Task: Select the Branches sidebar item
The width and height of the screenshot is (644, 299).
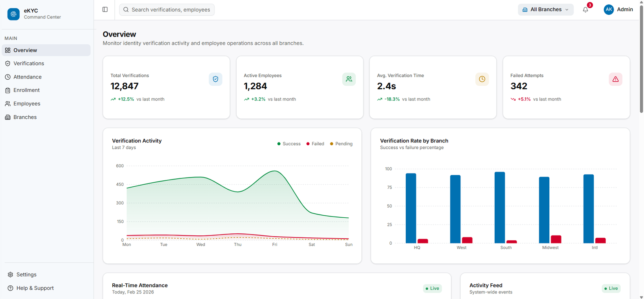Action: (25, 117)
